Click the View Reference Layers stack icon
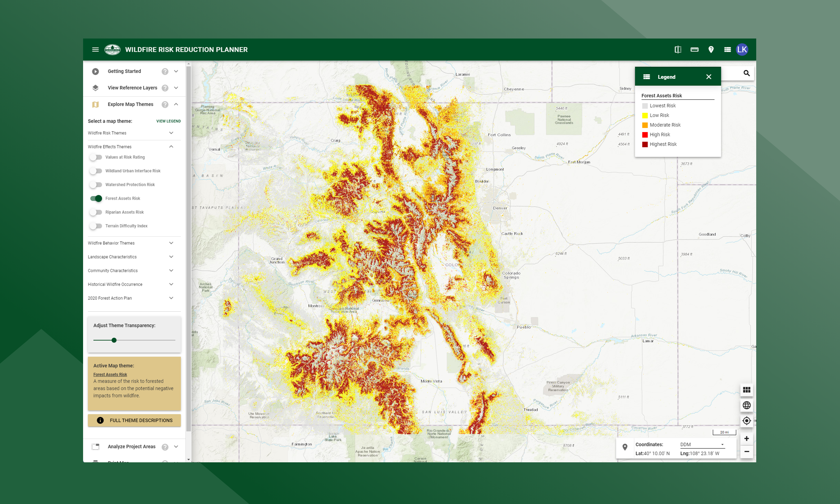Screen dimensions: 840x504 coord(95,88)
